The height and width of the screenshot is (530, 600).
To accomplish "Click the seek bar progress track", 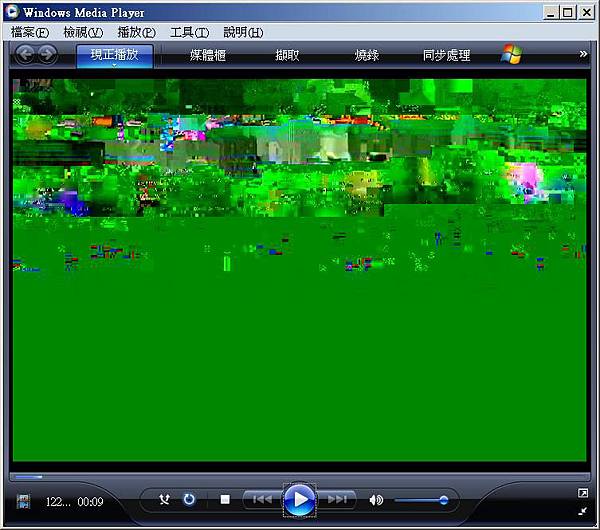I will point(300,477).
